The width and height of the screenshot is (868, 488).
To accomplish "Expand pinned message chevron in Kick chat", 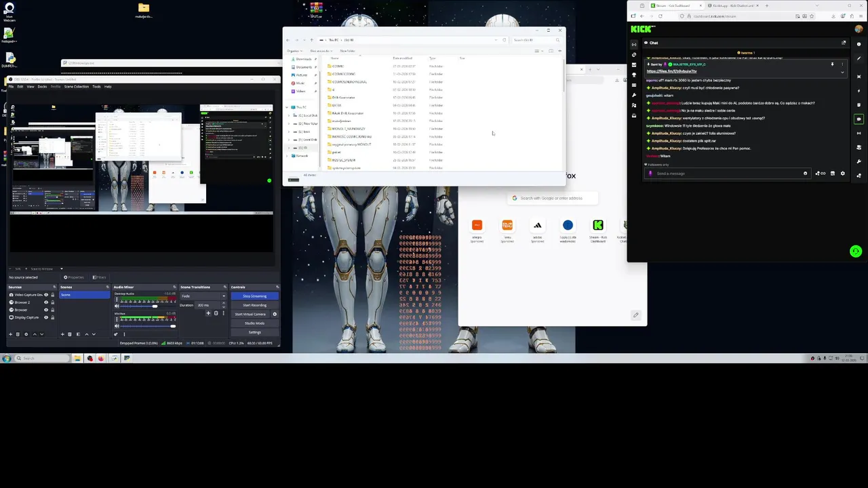I will pos(842,72).
